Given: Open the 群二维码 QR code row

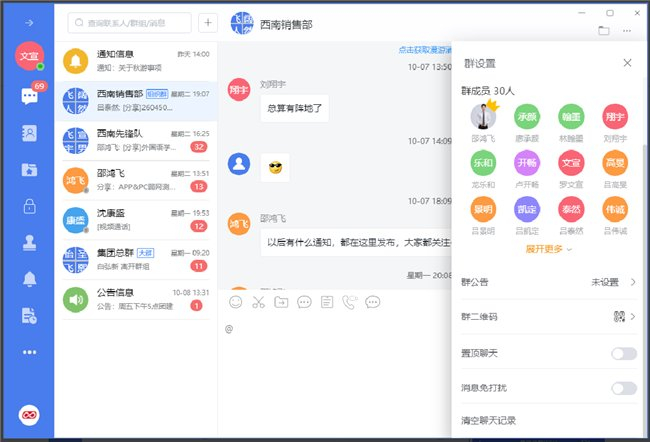Looking at the screenshot, I should pyautogui.click(x=549, y=317).
